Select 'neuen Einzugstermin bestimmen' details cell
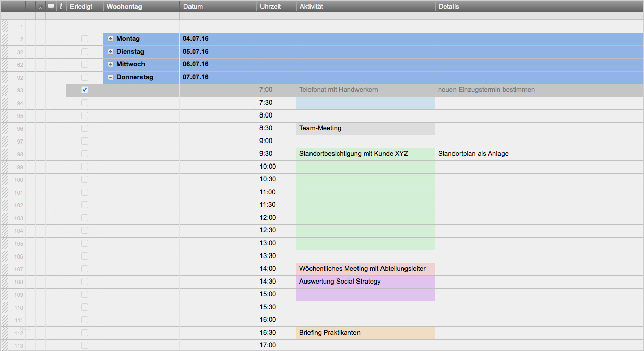Screen dimensions: 644x351 (539, 90)
